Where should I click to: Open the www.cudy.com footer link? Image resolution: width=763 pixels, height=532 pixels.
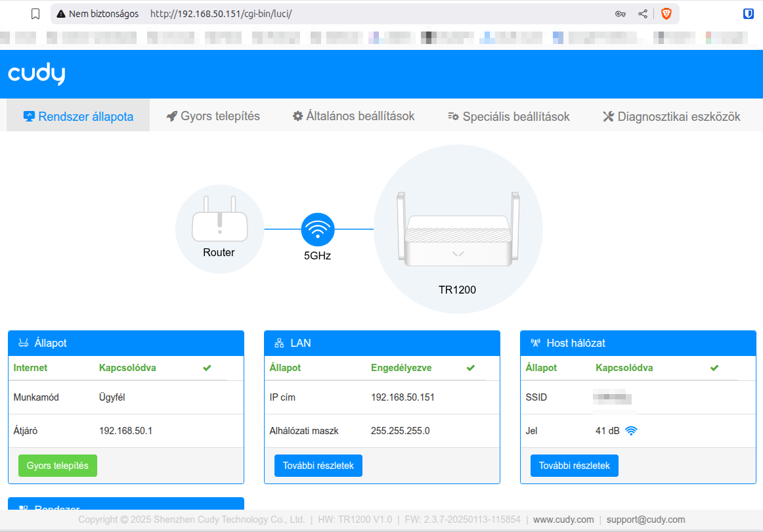[563, 520]
